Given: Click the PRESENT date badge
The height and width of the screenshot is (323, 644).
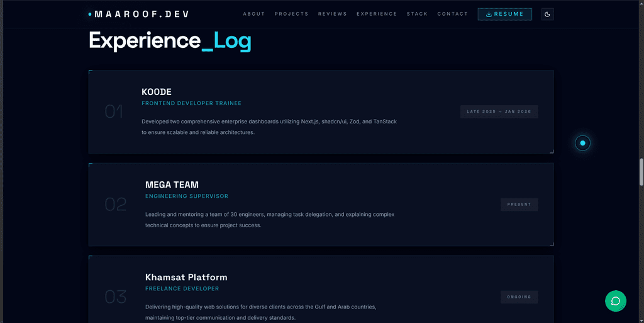Looking at the screenshot, I should coord(519,204).
